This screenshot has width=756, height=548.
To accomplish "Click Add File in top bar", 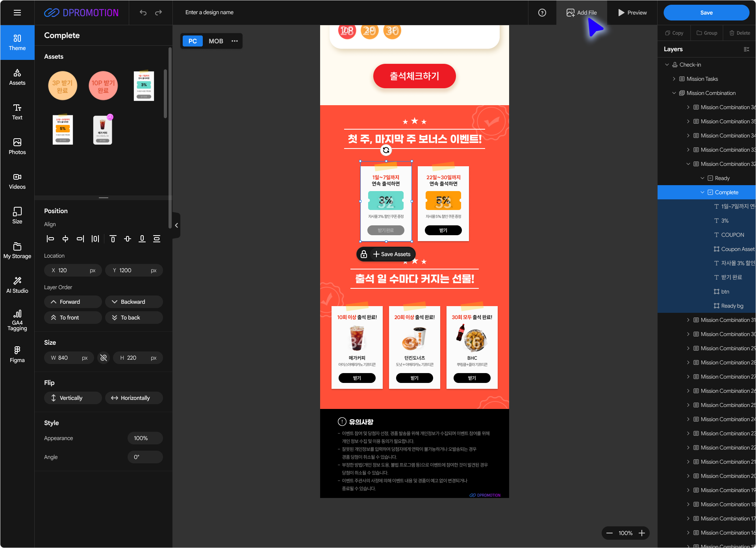I will tap(582, 13).
